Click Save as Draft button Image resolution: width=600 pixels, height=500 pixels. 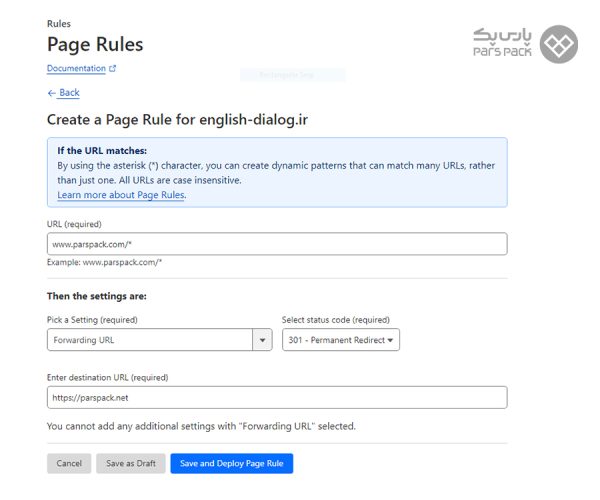tap(130, 464)
